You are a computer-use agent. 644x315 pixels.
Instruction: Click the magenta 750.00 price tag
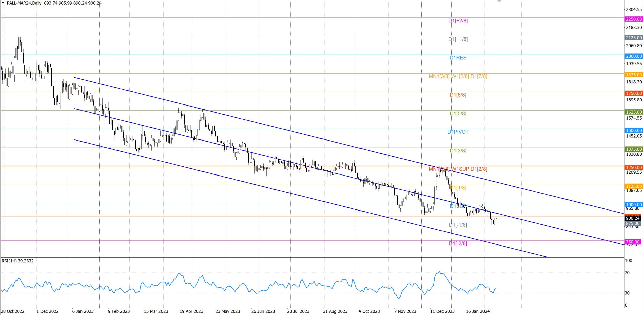tap(632, 242)
